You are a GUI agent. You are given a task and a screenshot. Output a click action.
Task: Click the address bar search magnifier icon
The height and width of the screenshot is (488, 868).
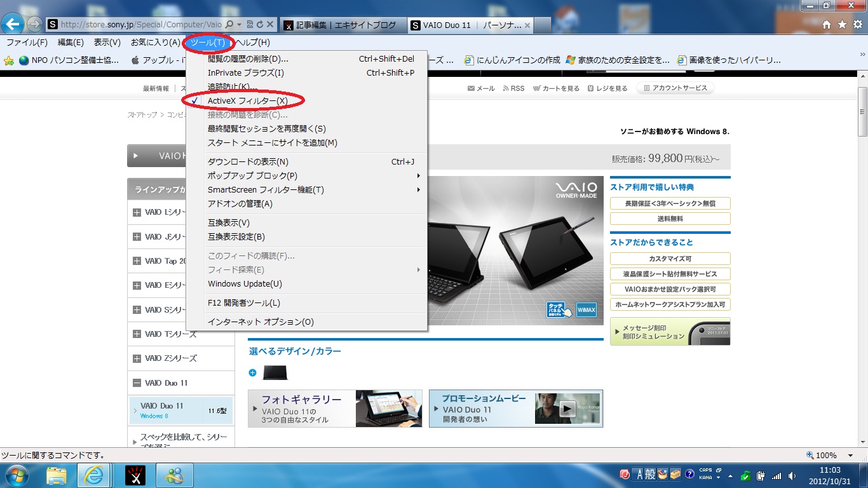pyautogui.click(x=229, y=25)
